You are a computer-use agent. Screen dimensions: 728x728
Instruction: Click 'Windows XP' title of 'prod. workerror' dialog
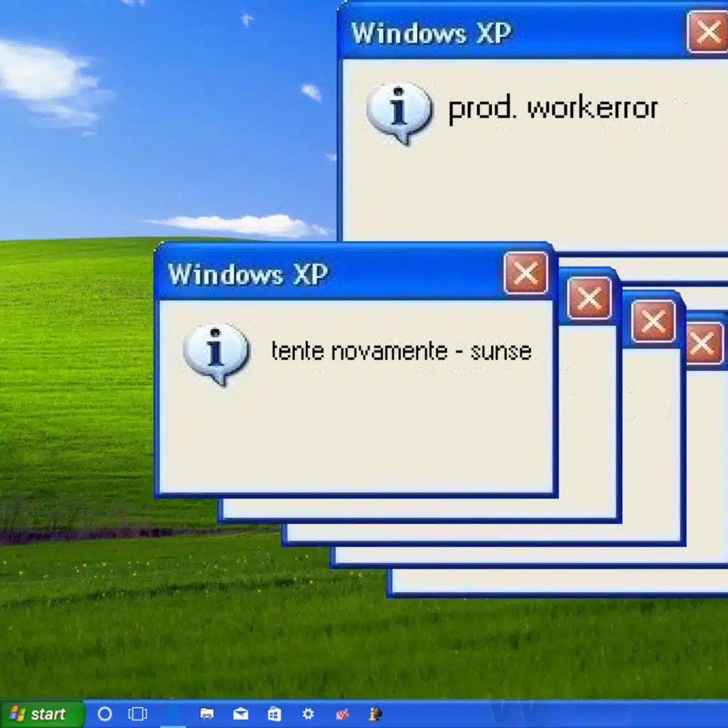[431, 33]
